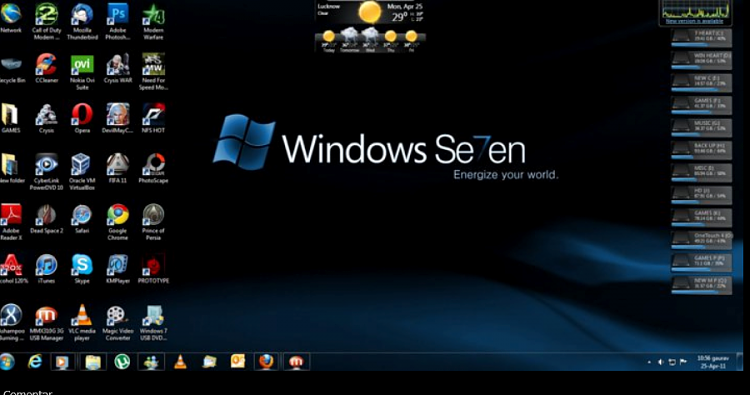Image resolution: width=750 pixels, height=395 pixels.
Task: Click the Lucknow location in weather gadget
Action: coord(329,7)
